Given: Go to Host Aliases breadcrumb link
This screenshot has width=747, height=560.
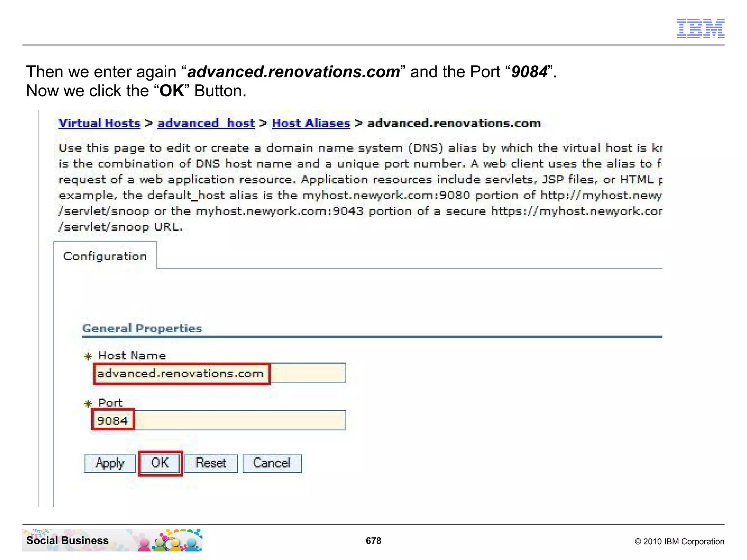Looking at the screenshot, I should (x=311, y=123).
